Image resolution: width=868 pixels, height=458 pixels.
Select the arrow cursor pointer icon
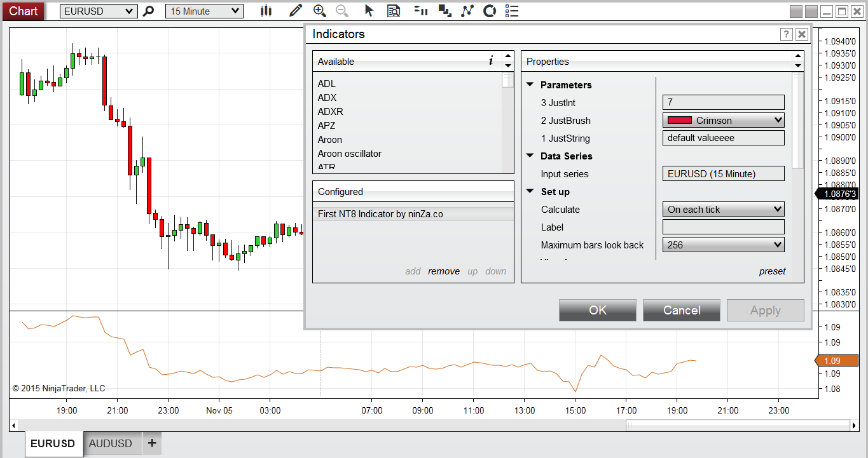(369, 11)
